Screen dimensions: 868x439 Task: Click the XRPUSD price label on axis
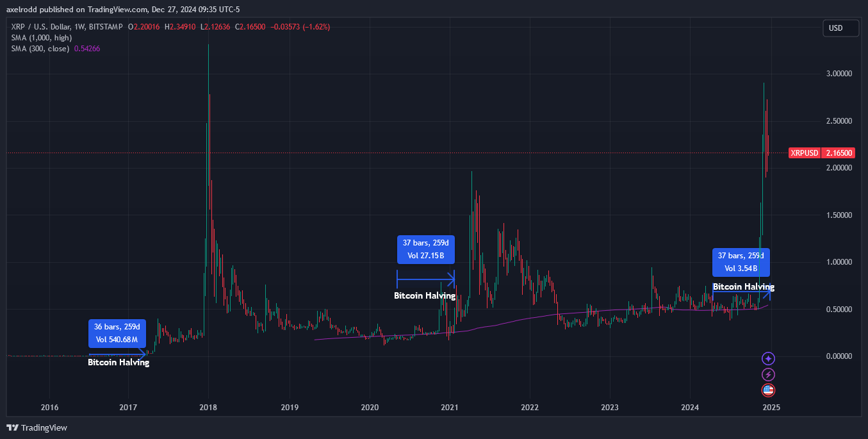tap(822, 153)
